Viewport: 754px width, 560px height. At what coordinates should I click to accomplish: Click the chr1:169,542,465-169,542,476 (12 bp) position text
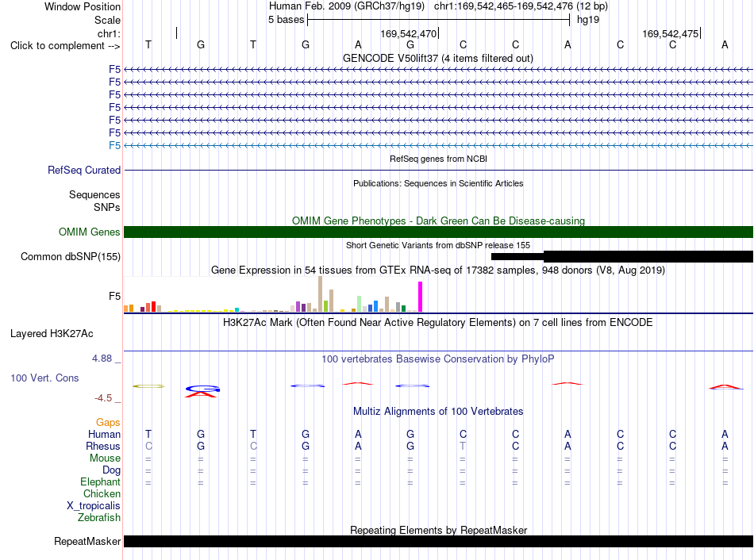[521, 6]
